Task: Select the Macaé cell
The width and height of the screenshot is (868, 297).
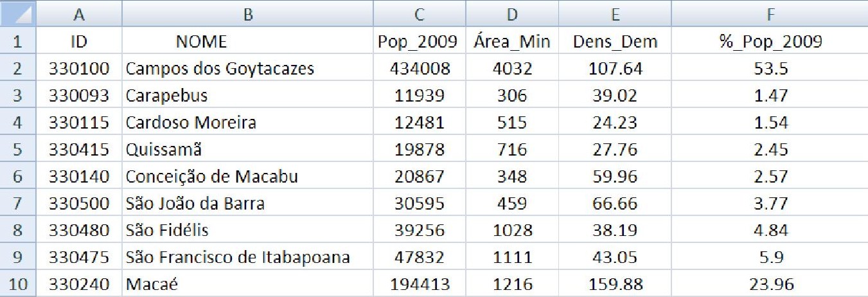Action: point(247,283)
